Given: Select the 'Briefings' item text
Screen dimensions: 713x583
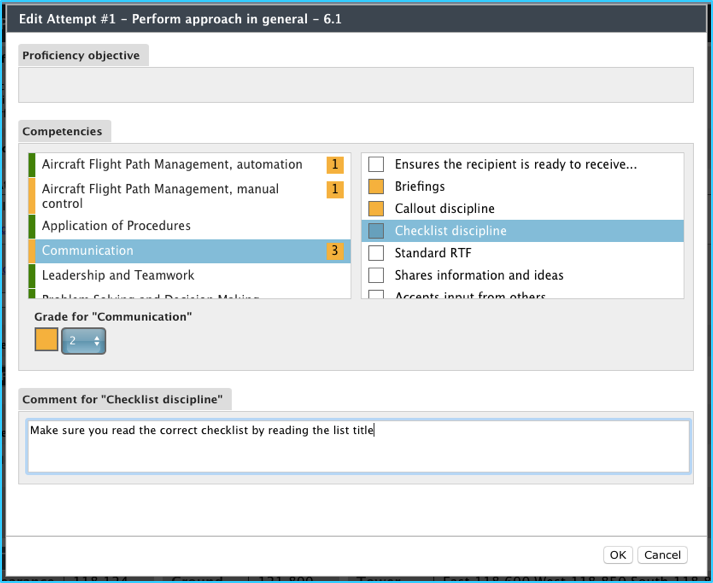Looking at the screenshot, I should 420,186.
